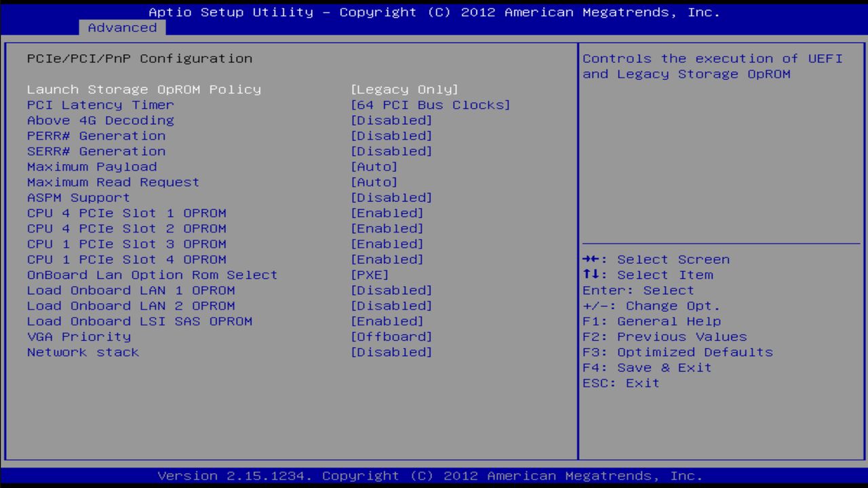Change Load Onboard LSI SAS OPROM [Enabled] value
Viewport: 868px width, 488px height.
387,321
